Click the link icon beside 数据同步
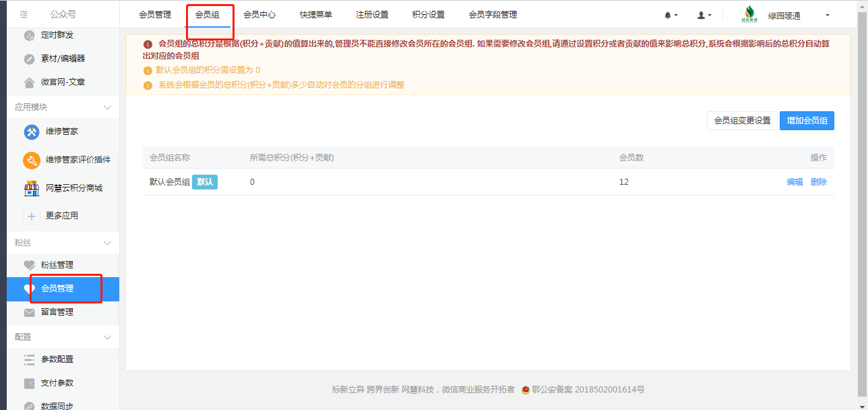868x410 pixels. point(29,406)
